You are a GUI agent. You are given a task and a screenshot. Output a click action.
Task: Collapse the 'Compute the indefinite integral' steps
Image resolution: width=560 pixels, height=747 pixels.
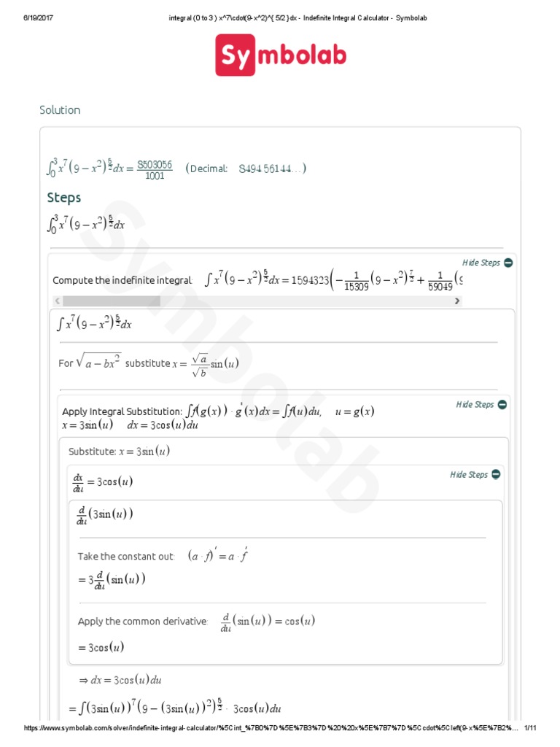[x=481, y=263]
